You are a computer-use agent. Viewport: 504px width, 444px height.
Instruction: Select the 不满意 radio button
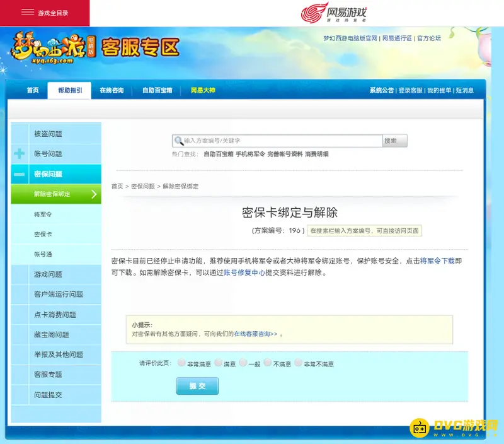tap(267, 363)
